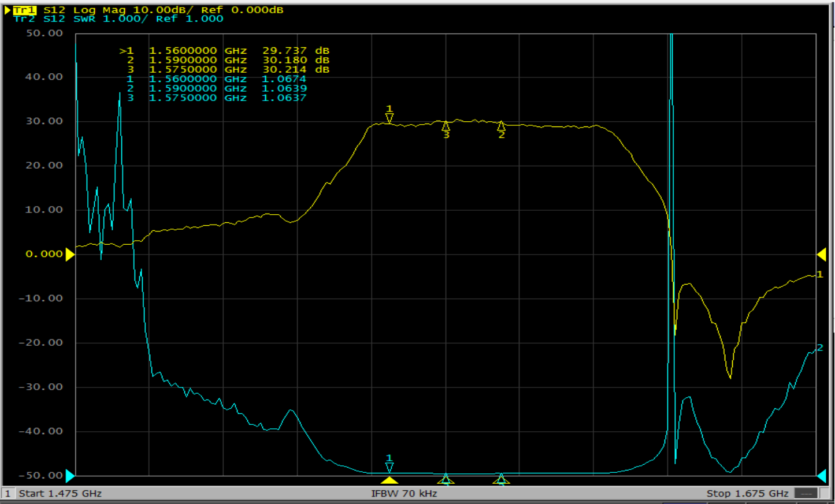835x504 pixels.
Task: Click yellow trace end label '1'
Action: (819, 274)
